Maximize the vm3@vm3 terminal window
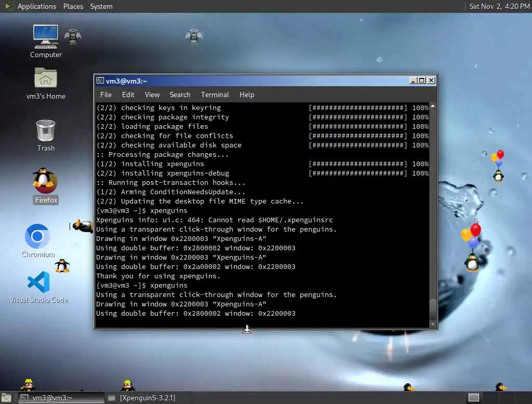 [422, 80]
